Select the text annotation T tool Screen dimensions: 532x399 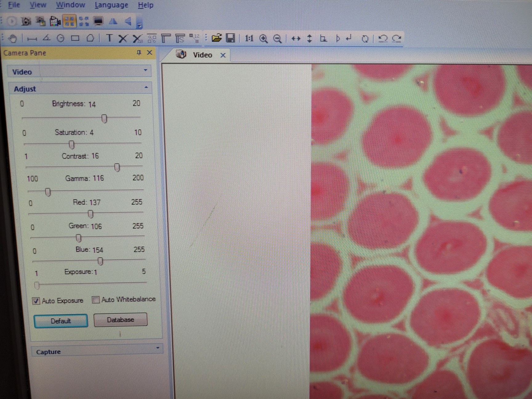[109, 38]
